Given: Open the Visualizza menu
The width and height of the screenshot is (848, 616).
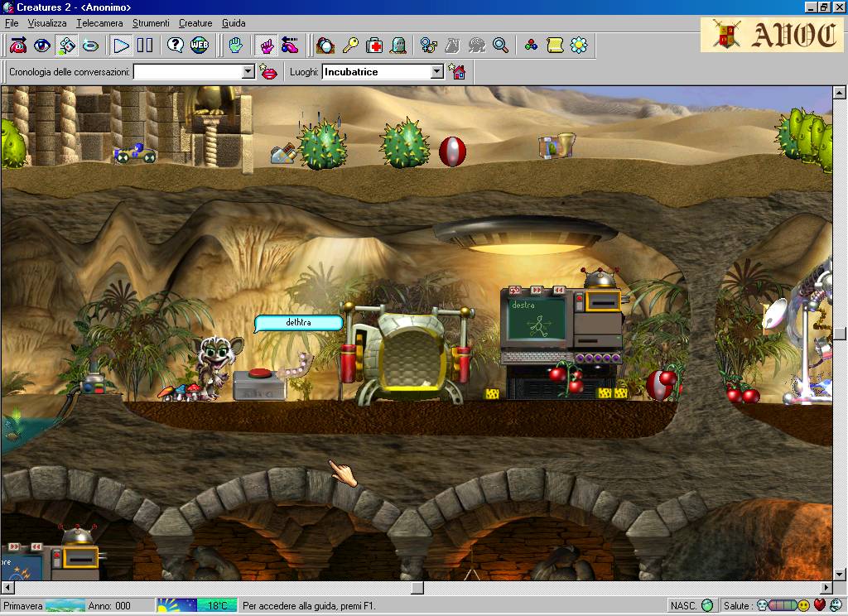Looking at the screenshot, I should tap(47, 23).
